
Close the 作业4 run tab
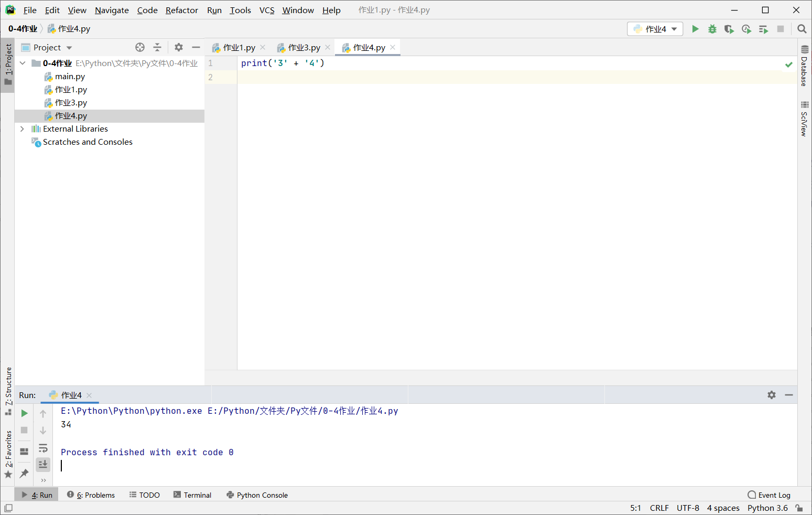89,395
